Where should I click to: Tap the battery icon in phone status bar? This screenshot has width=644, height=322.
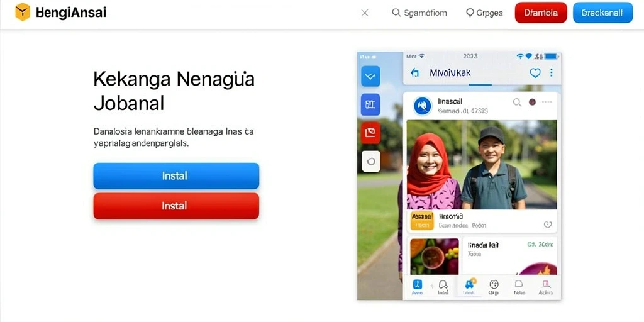pos(551,56)
